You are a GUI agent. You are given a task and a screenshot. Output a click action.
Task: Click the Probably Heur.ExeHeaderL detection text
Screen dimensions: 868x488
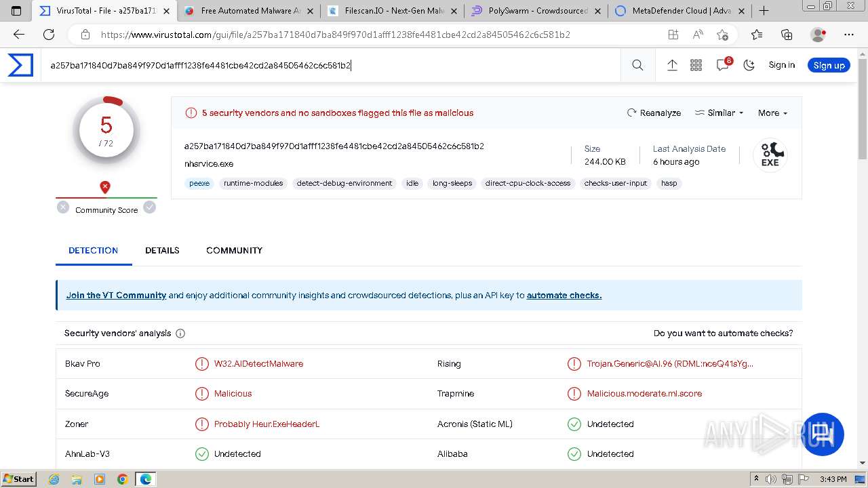(267, 424)
